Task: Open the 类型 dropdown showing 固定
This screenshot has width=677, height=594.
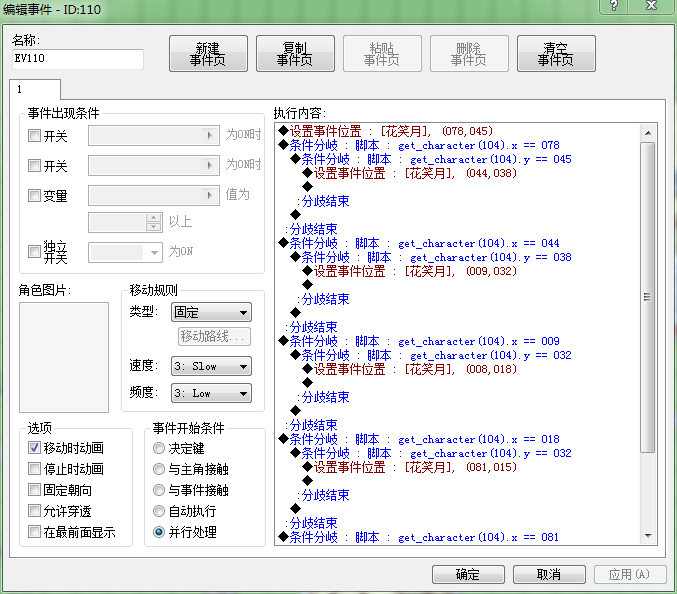Action: pos(212,312)
